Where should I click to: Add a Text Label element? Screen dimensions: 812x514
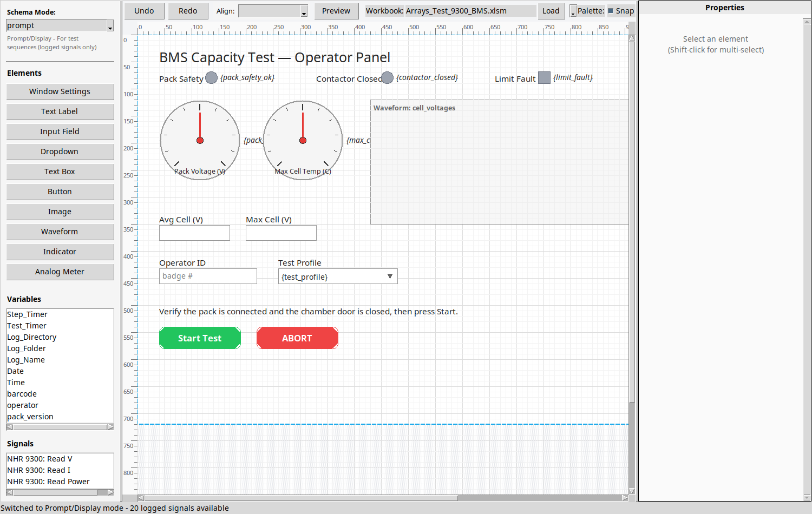coord(60,111)
